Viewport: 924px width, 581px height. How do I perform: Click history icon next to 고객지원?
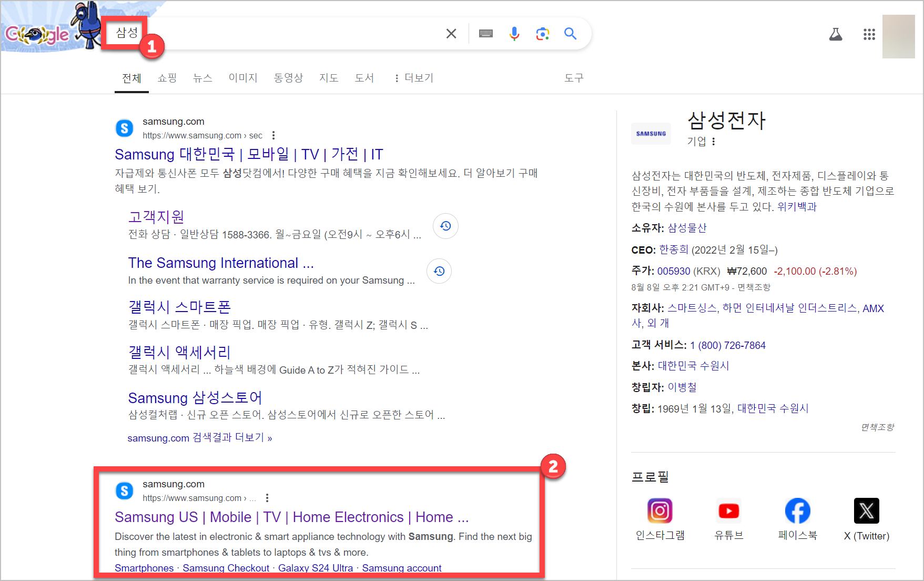point(445,226)
